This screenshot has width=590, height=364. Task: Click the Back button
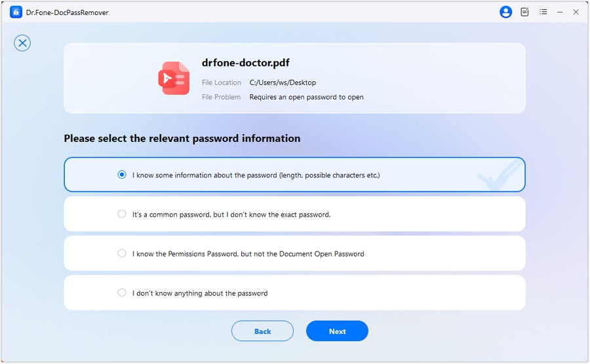tap(262, 331)
